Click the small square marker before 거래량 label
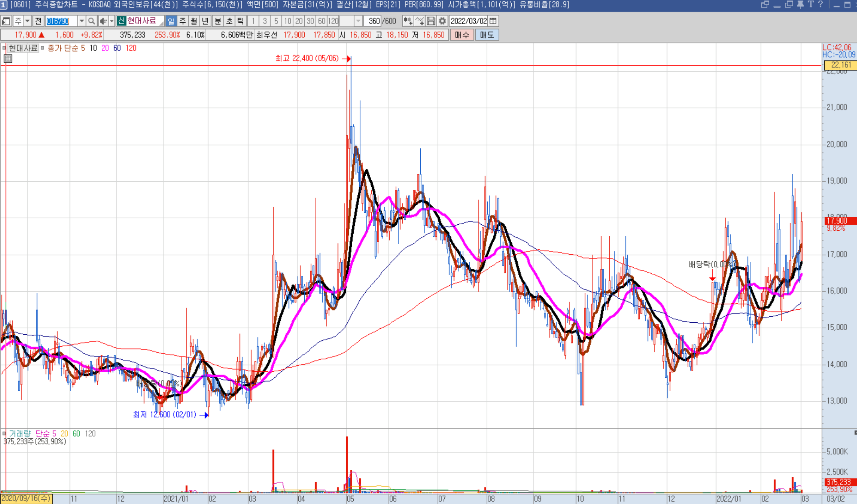This screenshot has height=504, width=857. point(4,433)
